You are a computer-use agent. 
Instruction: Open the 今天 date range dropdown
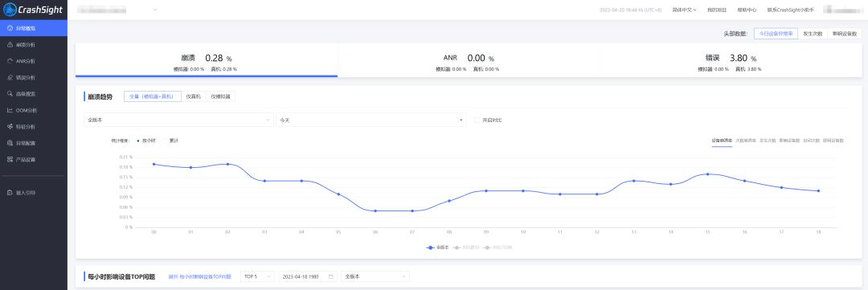click(x=371, y=120)
